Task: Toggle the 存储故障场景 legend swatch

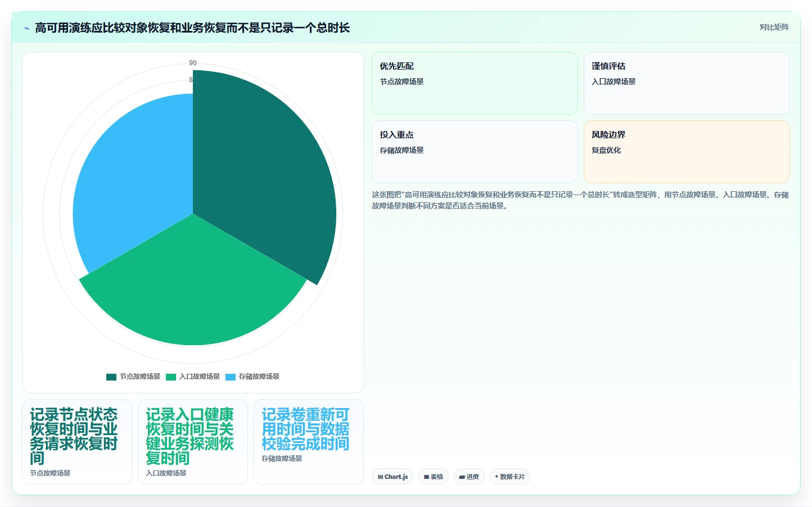Action: [231, 377]
